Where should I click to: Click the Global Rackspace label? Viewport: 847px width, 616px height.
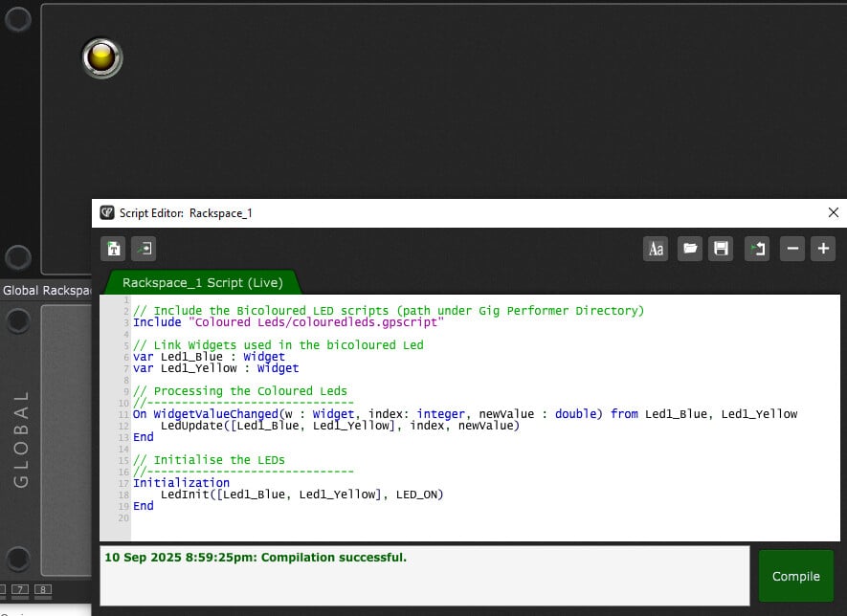(x=45, y=290)
